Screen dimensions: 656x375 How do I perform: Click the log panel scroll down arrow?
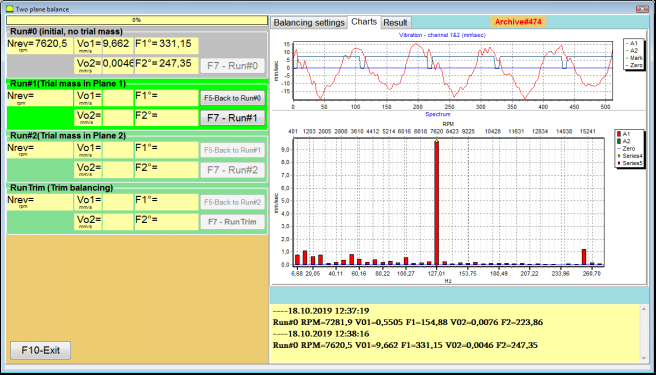(x=644, y=359)
